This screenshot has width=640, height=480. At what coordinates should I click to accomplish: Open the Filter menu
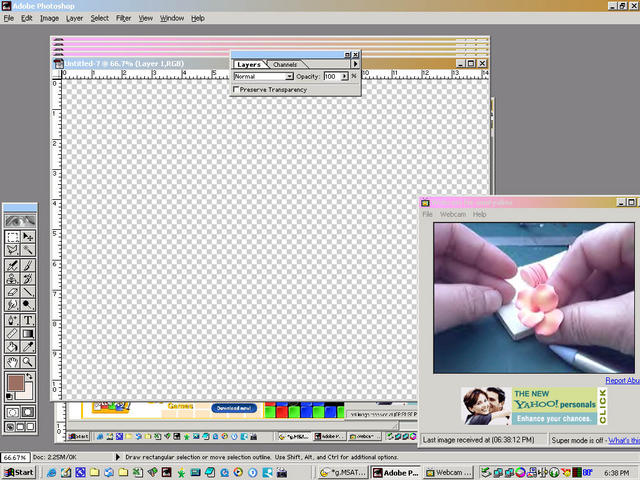(x=123, y=18)
